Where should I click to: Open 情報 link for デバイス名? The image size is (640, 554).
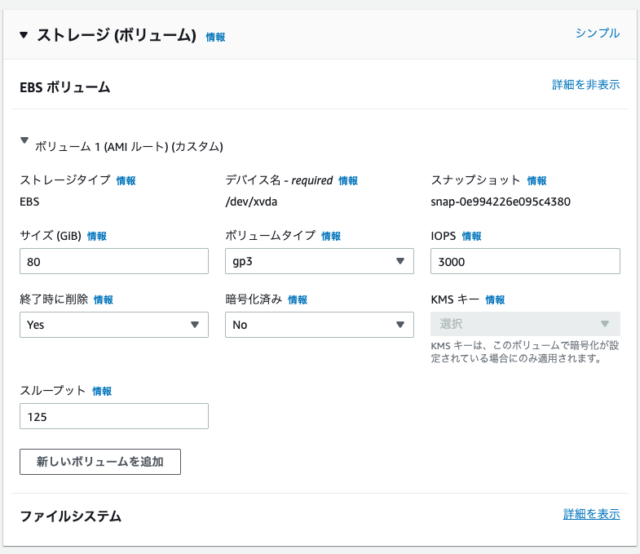348,180
